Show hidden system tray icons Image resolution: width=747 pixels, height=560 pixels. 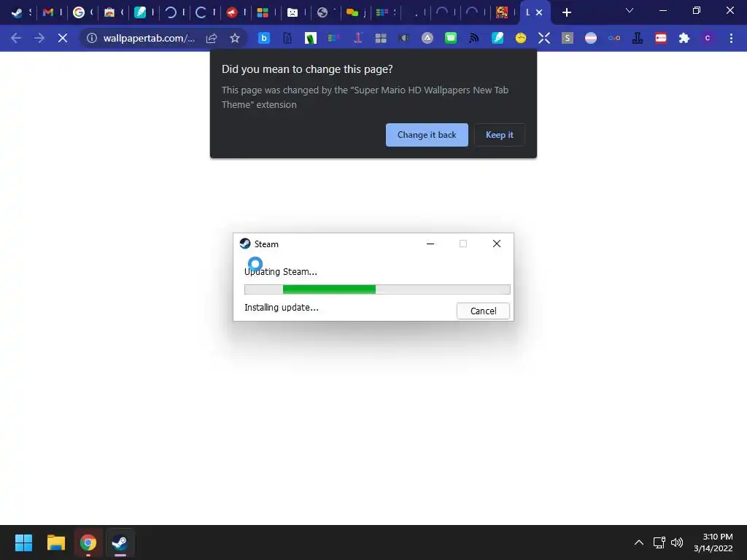tap(639, 542)
